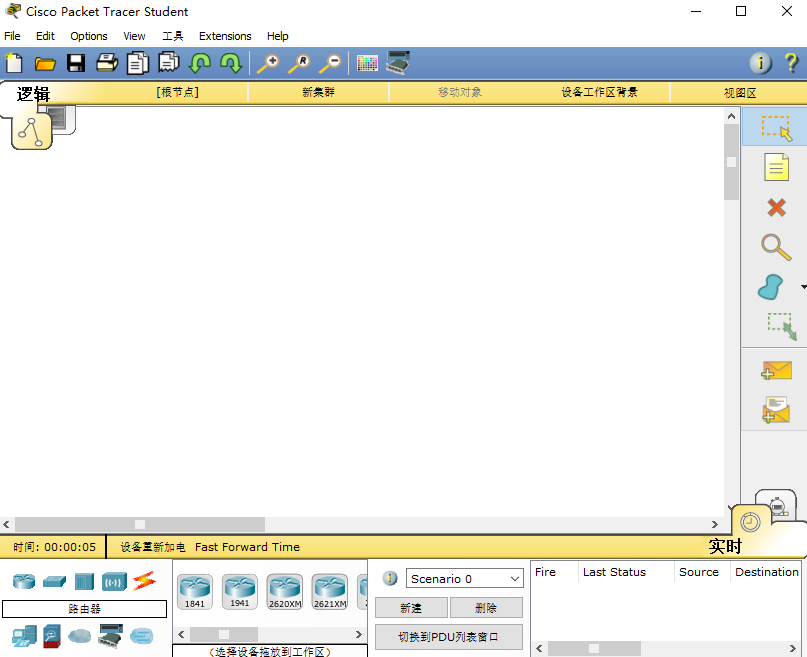The image size is (807, 657).
Task: Open network information via i icon
Action: pos(761,63)
